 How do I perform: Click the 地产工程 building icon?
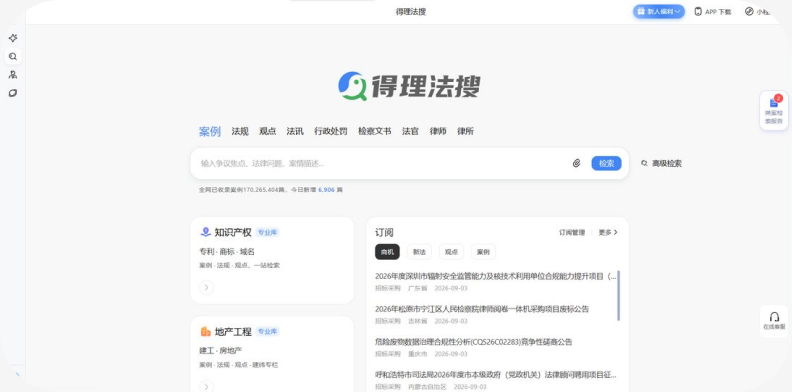(206, 331)
